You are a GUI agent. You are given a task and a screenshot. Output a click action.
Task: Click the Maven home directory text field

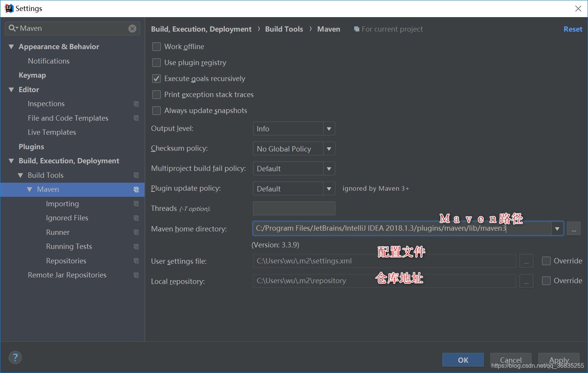402,228
